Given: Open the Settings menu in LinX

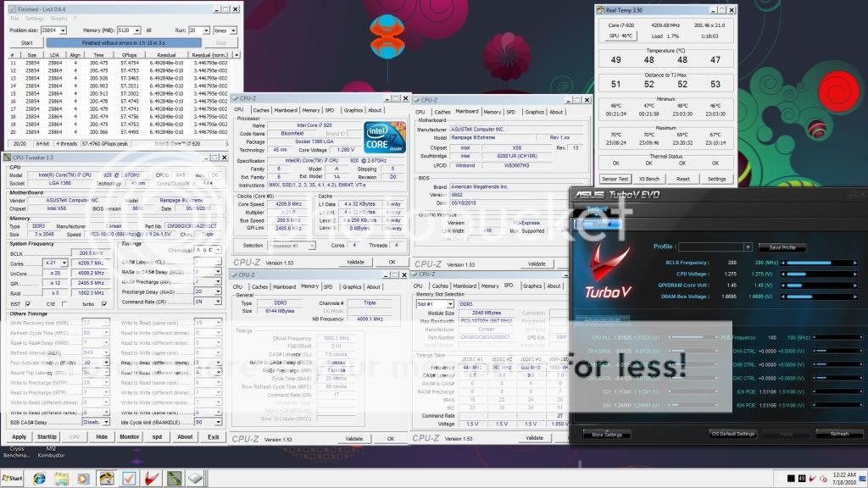Looking at the screenshot, I should tap(35, 18).
